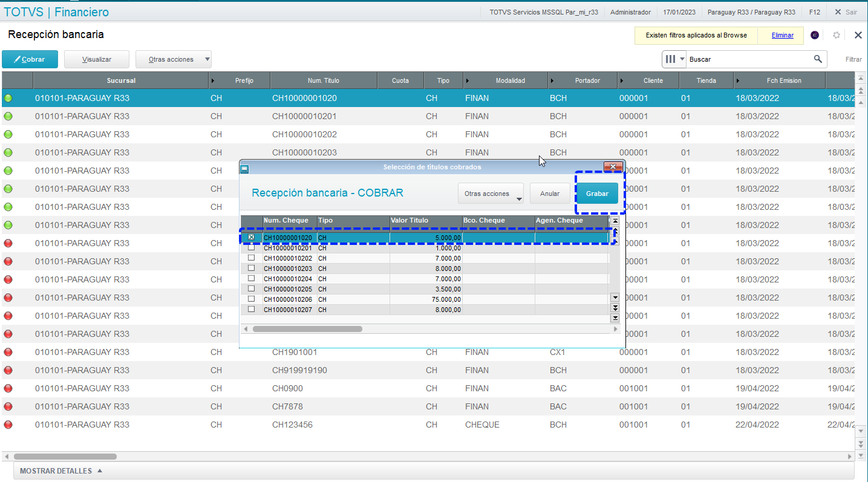Click the arrow before Prefijo column header

[212, 80]
